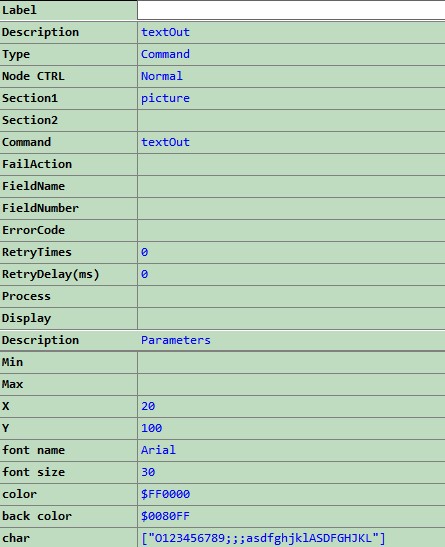Edit the font size value 30
Image resolution: width=445 pixels, height=547 pixels.
(291, 472)
